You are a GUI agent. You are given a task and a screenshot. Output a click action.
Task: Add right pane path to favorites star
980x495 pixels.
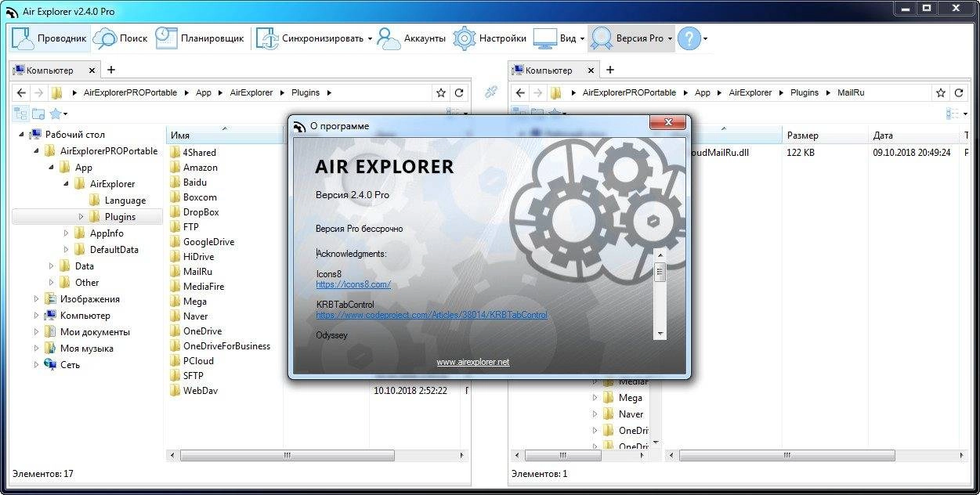(x=941, y=92)
